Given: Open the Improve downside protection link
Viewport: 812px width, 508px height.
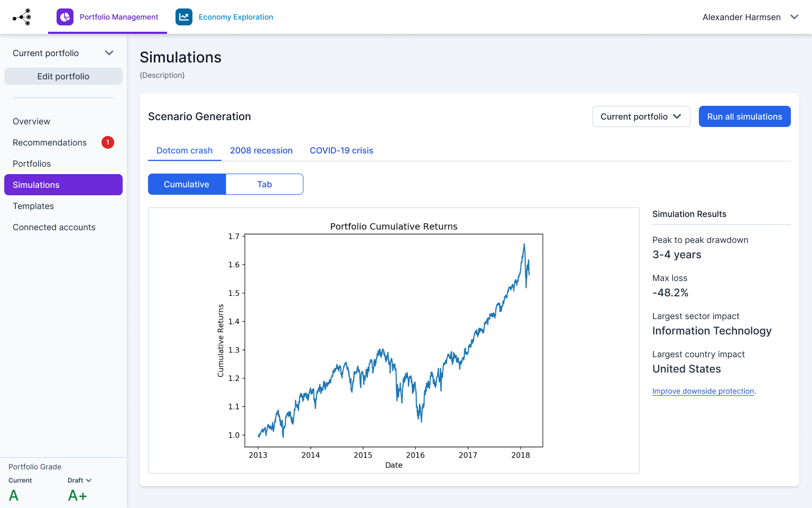Looking at the screenshot, I should (x=703, y=391).
